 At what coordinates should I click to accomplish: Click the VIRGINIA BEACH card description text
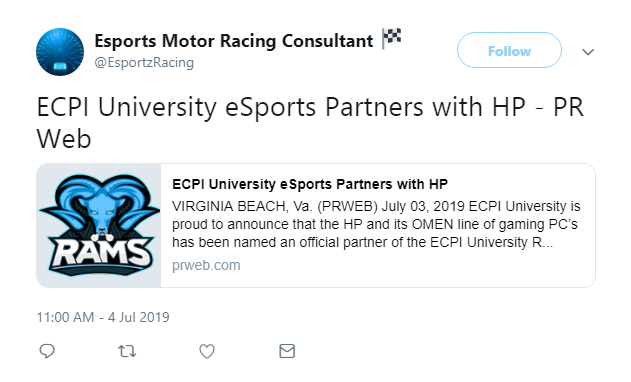click(x=376, y=224)
